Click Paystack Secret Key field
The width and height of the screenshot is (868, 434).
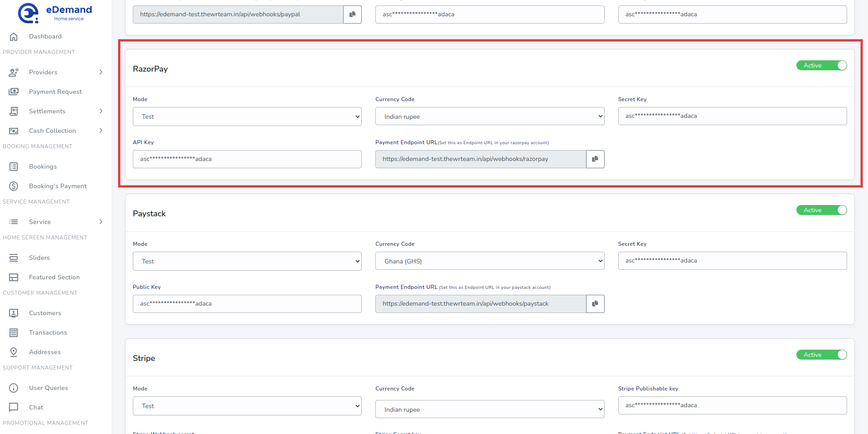(x=732, y=261)
